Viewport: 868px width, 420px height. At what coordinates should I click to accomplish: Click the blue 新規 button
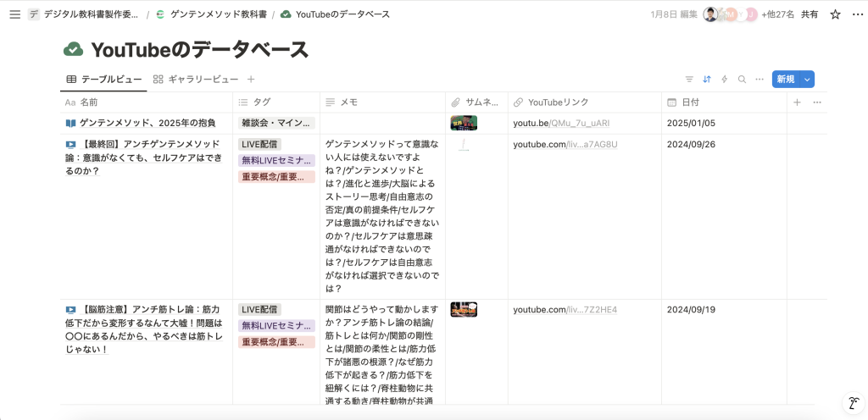click(785, 80)
